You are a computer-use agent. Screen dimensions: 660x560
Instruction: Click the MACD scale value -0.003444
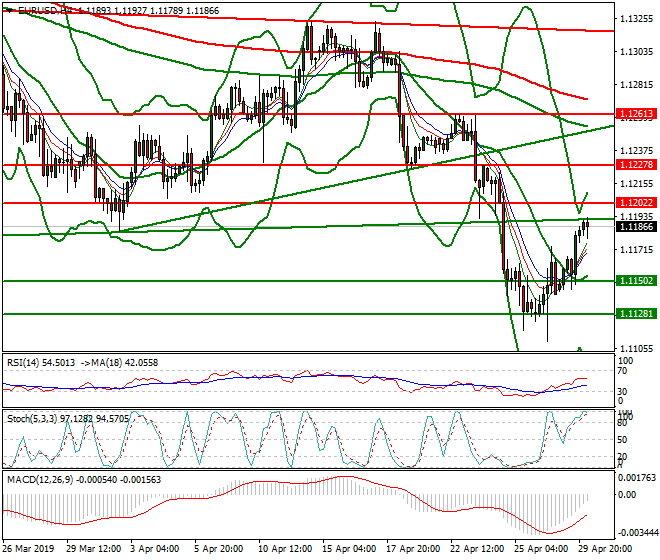(637, 533)
